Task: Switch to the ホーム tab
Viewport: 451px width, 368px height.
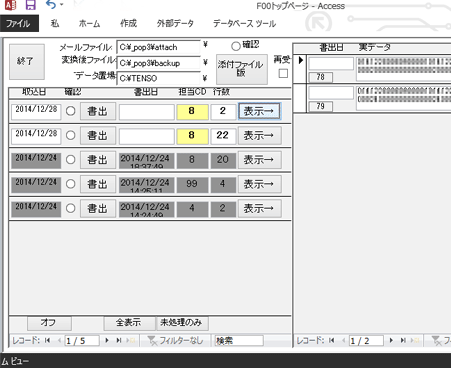Action: click(x=89, y=23)
